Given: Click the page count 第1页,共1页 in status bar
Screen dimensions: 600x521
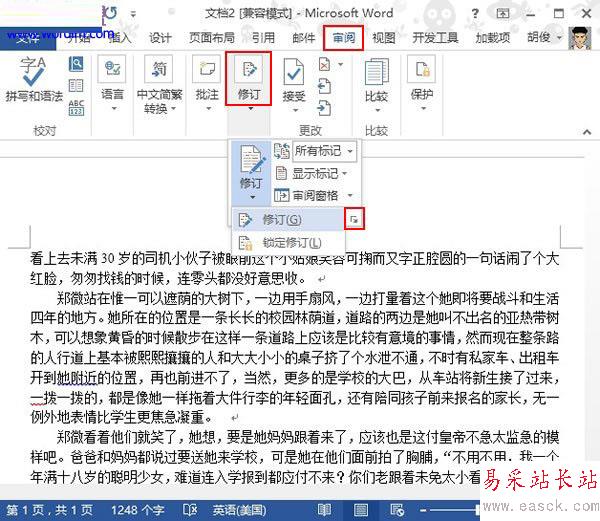Looking at the screenshot, I should [49, 510].
